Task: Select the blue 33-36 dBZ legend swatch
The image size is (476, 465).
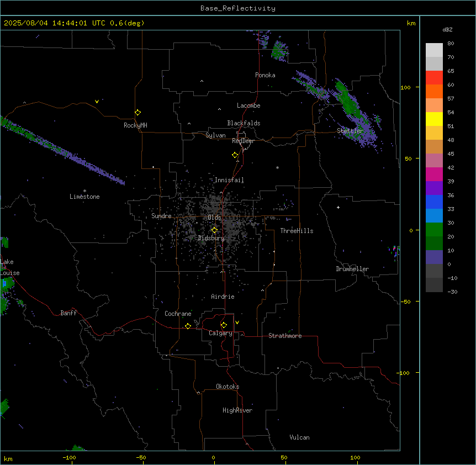Action: pyautogui.click(x=434, y=202)
